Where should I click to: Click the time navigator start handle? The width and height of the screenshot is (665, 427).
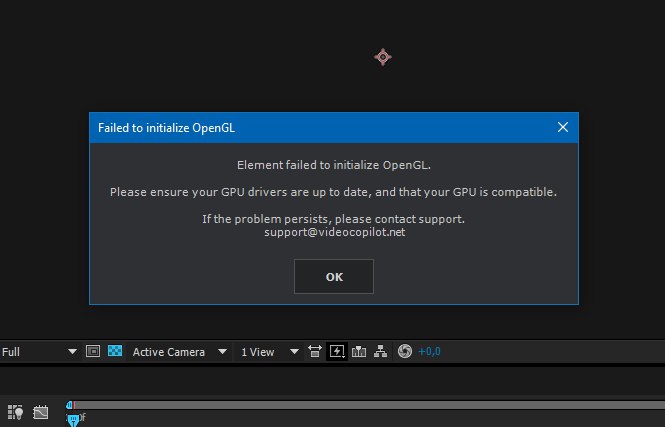[x=70, y=405]
